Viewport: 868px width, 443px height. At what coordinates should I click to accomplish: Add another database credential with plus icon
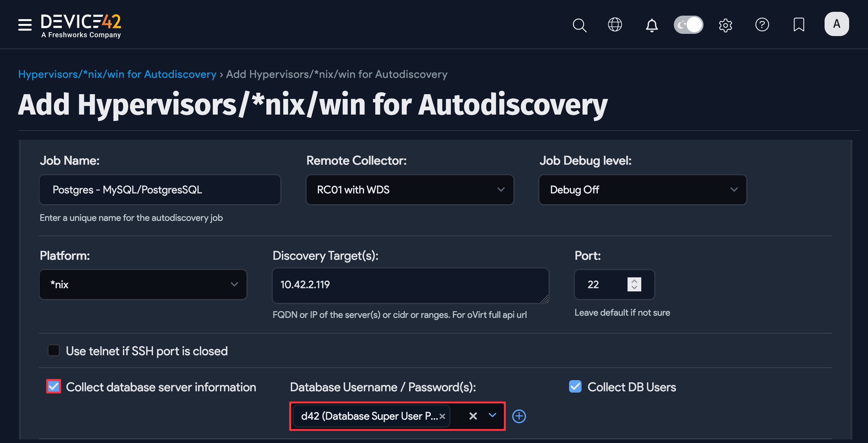coord(519,416)
